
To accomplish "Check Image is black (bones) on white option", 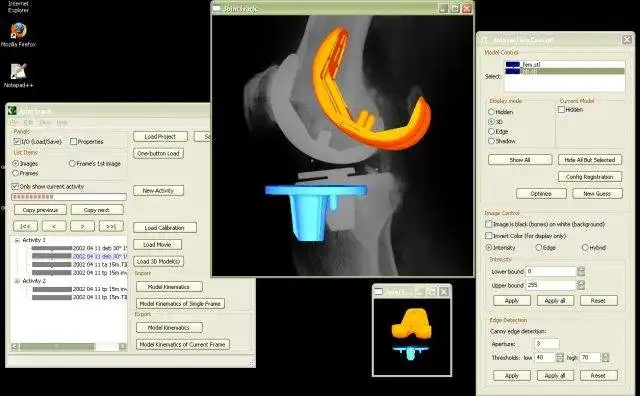I will pos(489,224).
